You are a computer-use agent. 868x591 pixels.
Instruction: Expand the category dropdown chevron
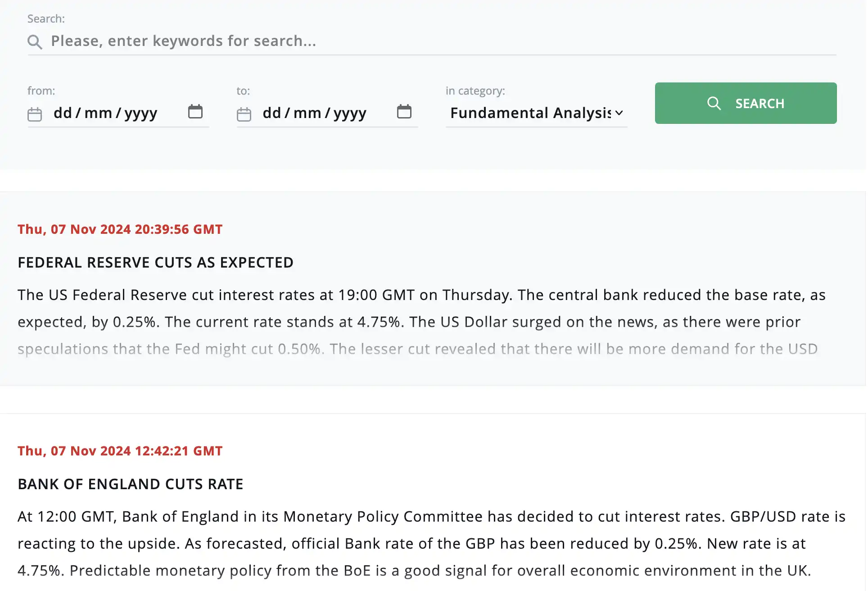(619, 113)
